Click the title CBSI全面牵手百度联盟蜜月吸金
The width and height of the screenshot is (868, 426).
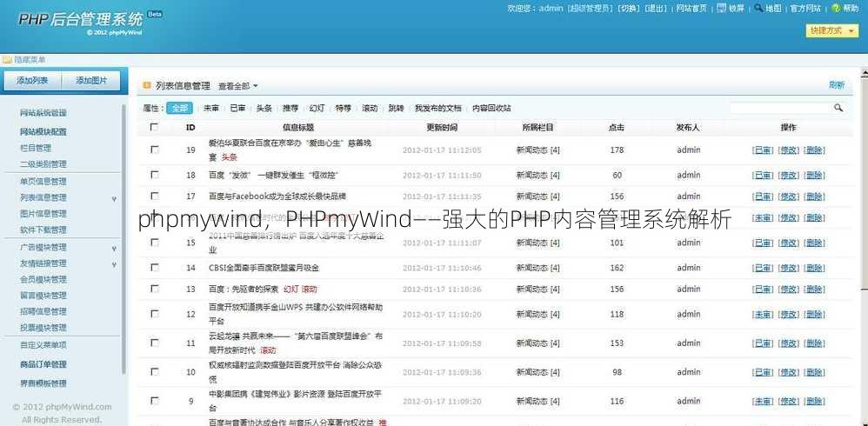264,269
